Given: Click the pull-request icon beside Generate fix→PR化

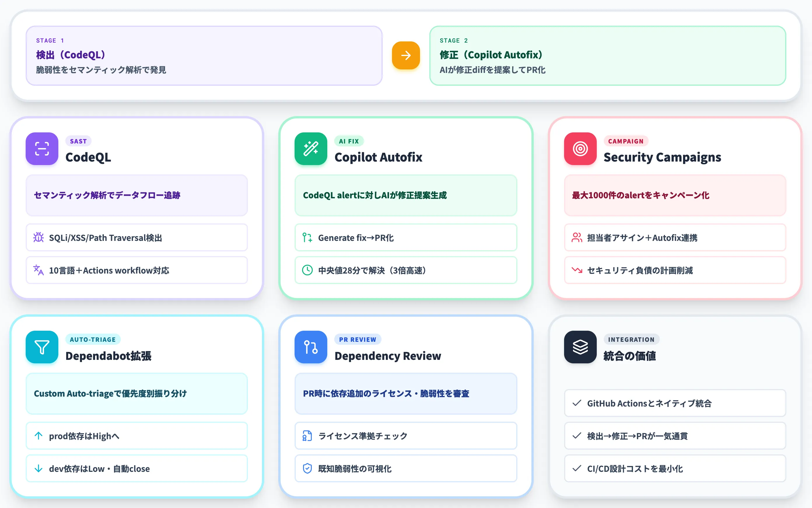Looking at the screenshot, I should click(x=307, y=238).
